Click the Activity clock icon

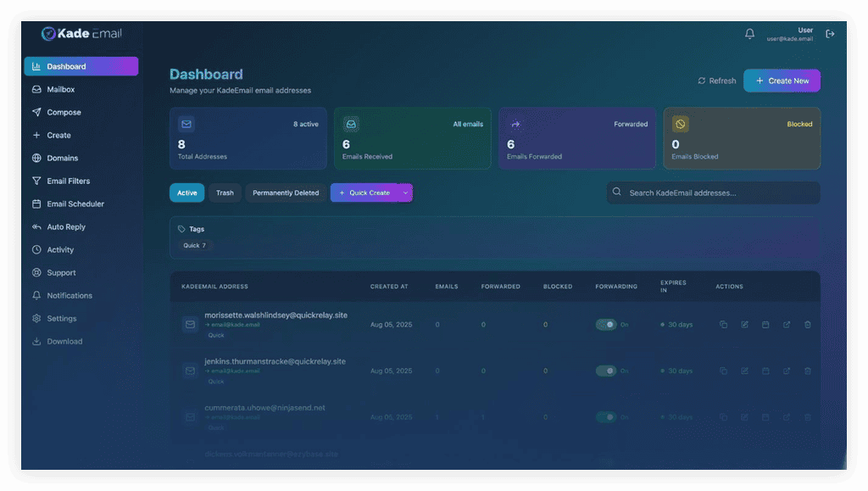pos(36,249)
